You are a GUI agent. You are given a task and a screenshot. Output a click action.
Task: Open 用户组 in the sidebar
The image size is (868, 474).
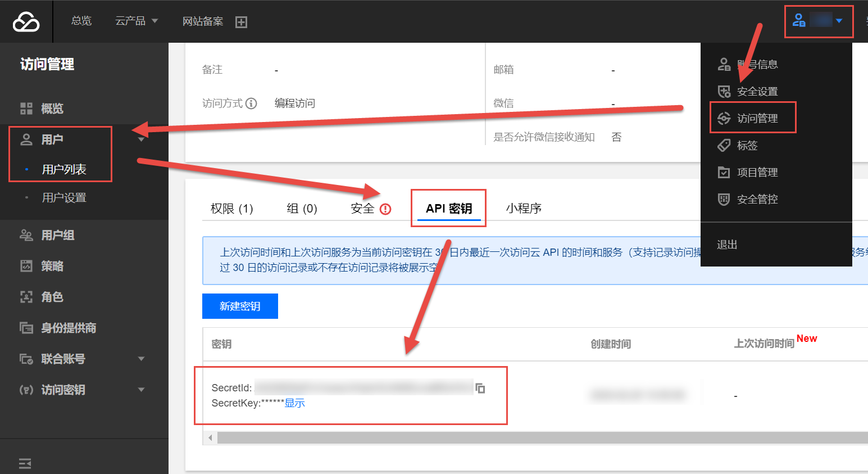tap(58, 235)
